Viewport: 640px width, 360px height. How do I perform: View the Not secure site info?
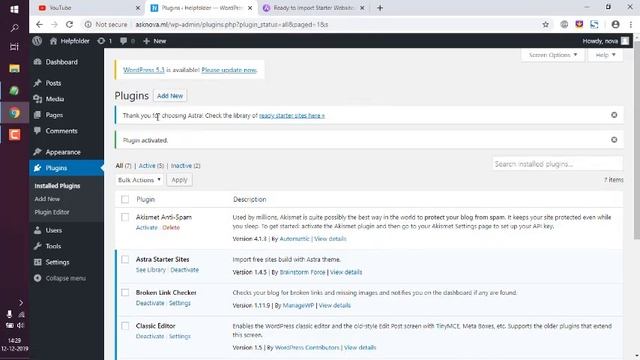(x=106, y=24)
